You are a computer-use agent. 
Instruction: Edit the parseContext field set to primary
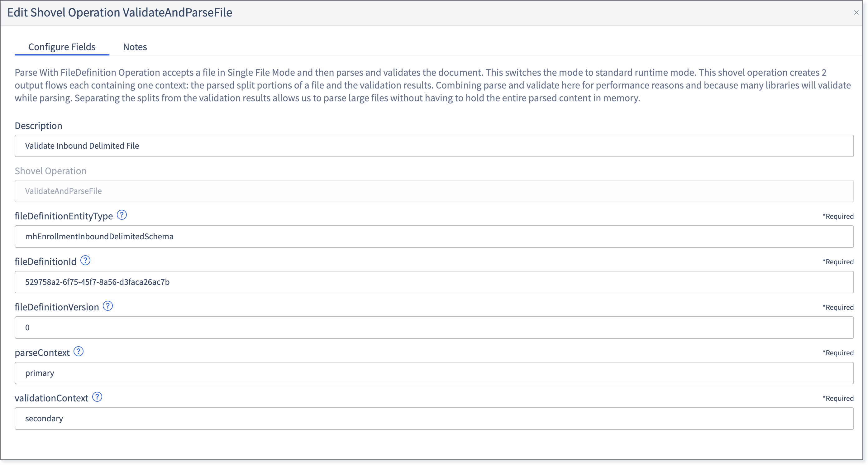click(434, 373)
